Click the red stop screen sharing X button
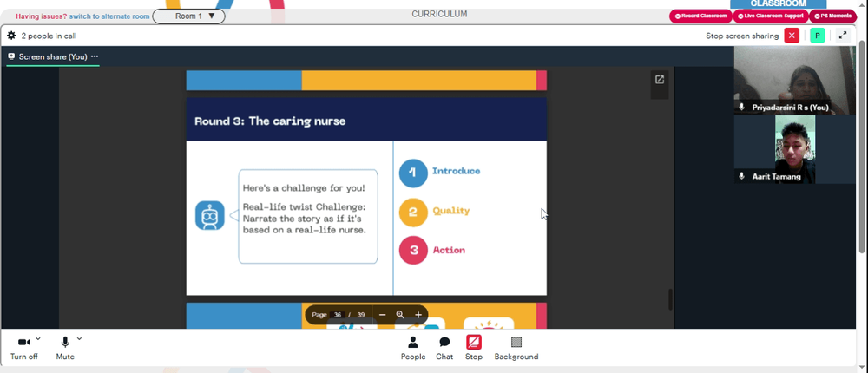The height and width of the screenshot is (373, 868). click(792, 36)
